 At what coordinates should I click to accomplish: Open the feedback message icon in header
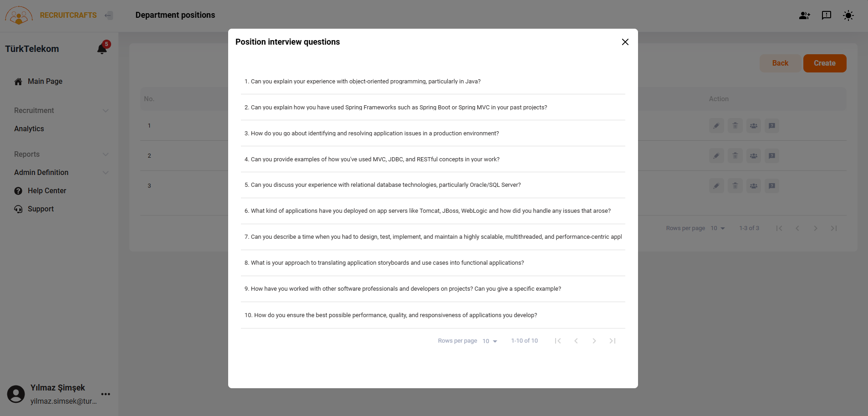826,15
